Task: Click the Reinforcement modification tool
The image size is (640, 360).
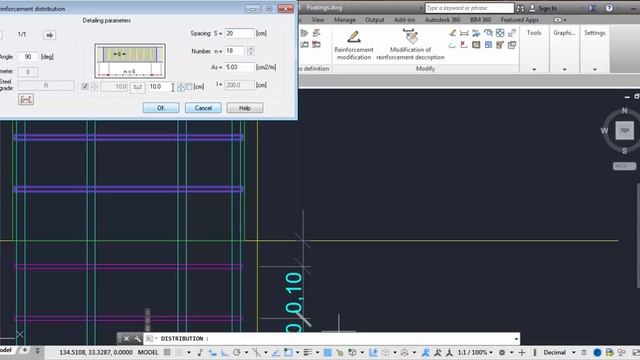Action: 353,45
